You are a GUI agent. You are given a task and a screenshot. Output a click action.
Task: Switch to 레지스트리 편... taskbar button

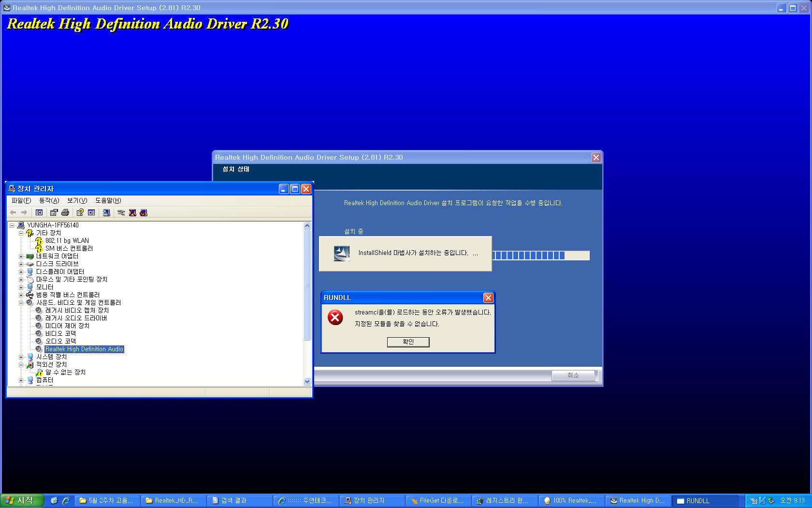(504, 501)
